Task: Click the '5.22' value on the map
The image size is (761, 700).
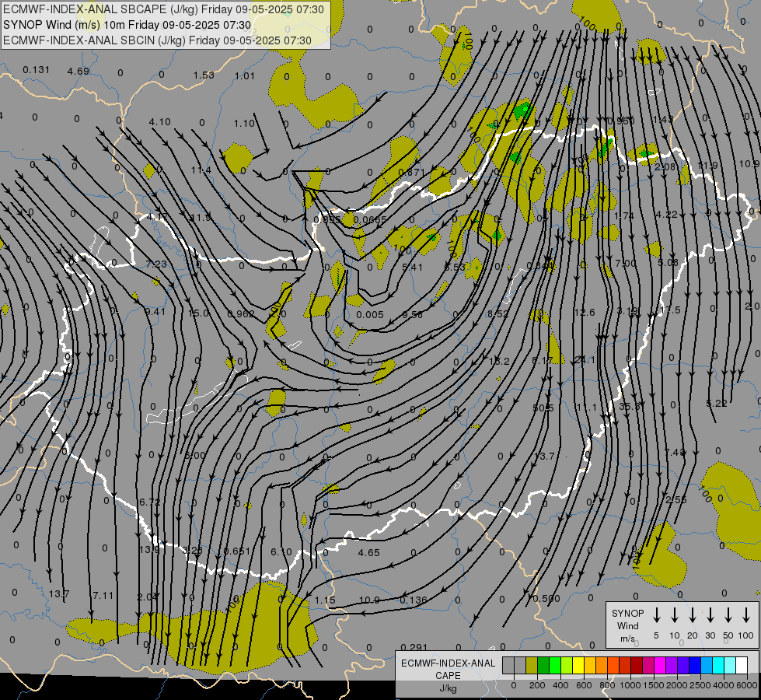Action: coord(717,403)
